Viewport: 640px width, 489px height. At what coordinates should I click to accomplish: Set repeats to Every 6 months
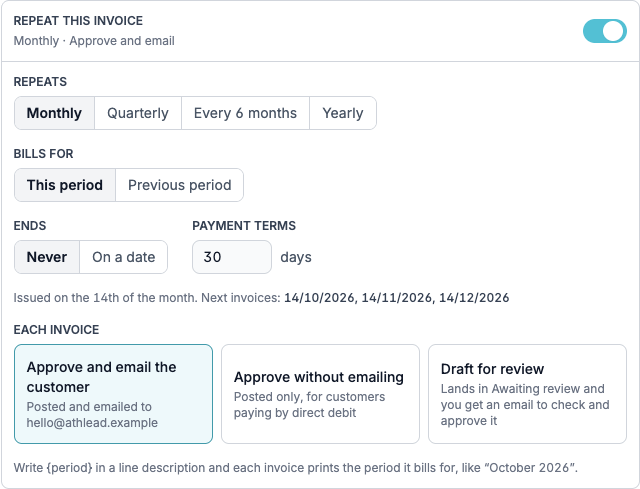click(x=245, y=113)
